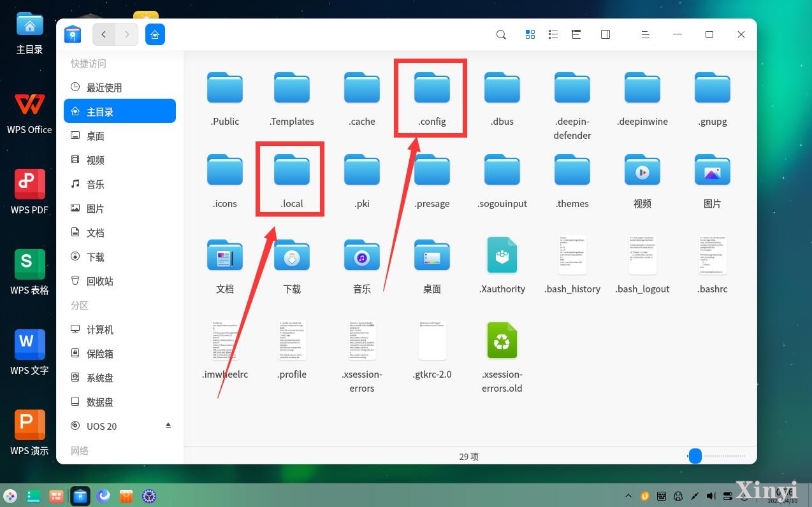Image resolution: width=812 pixels, height=507 pixels.
Task: Open the app store in taskbar
Action: coord(126,496)
